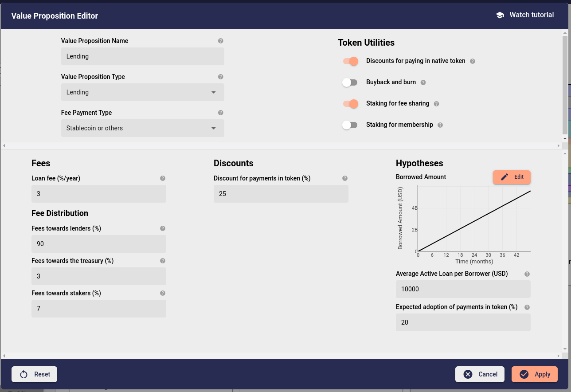571x392 pixels.
Task: View help for Discount for payments in token
Action: pos(344,178)
